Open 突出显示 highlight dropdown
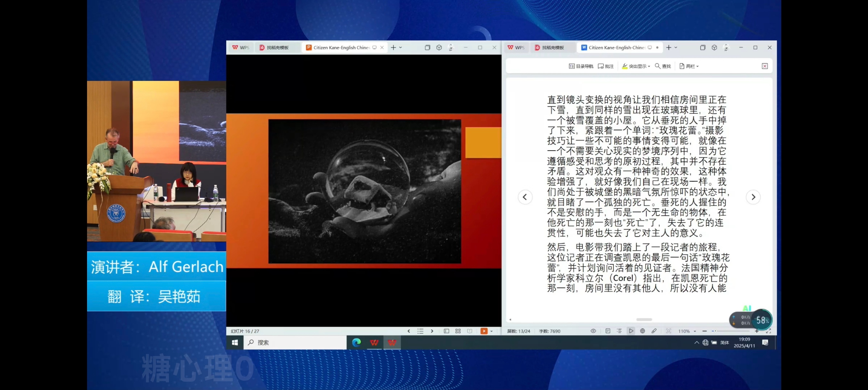 click(636, 66)
